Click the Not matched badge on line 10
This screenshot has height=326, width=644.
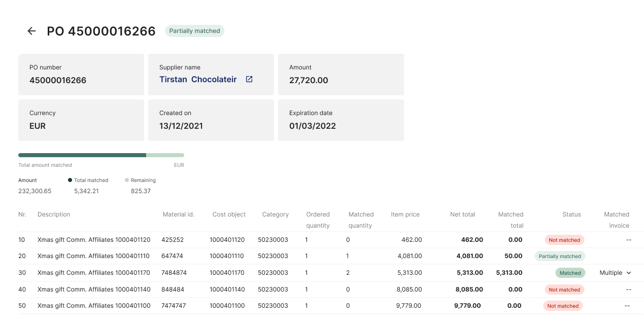(x=564, y=240)
